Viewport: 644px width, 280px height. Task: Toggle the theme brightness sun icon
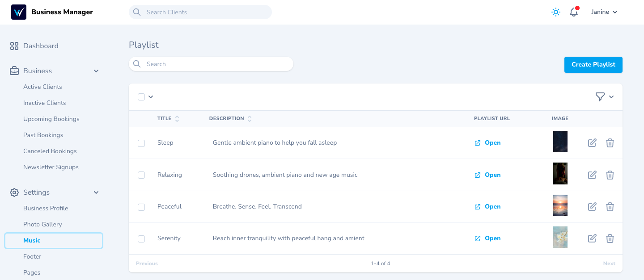pos(555,12)
